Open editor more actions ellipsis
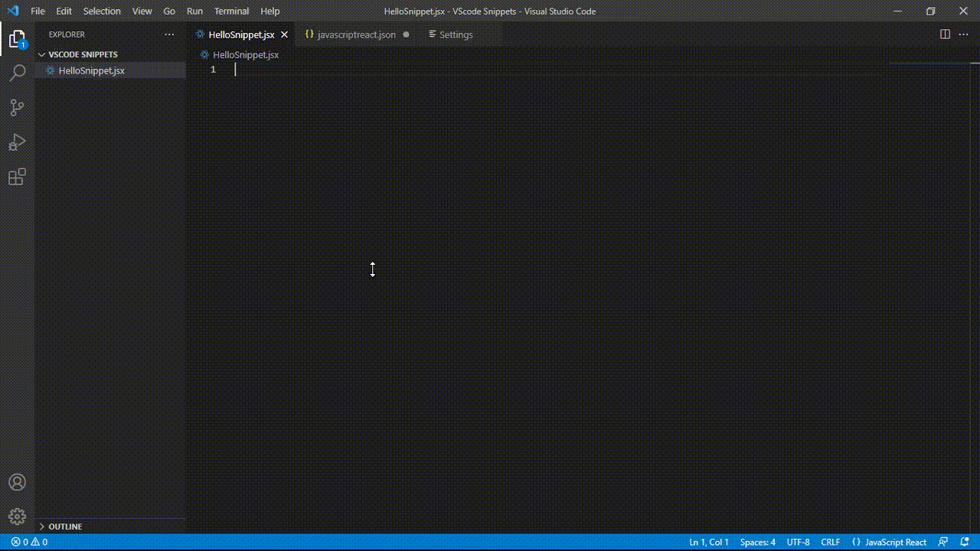The image size is (980, 551). (x=963, y=34)
